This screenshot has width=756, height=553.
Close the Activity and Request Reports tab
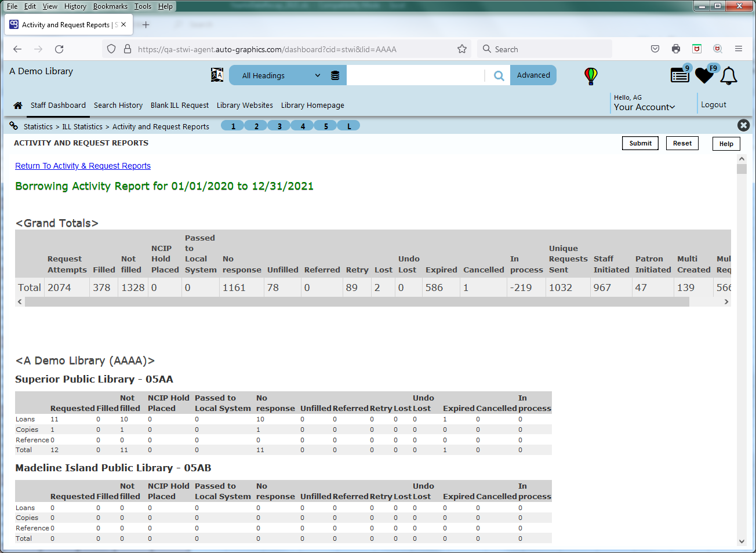click(123, 25)
